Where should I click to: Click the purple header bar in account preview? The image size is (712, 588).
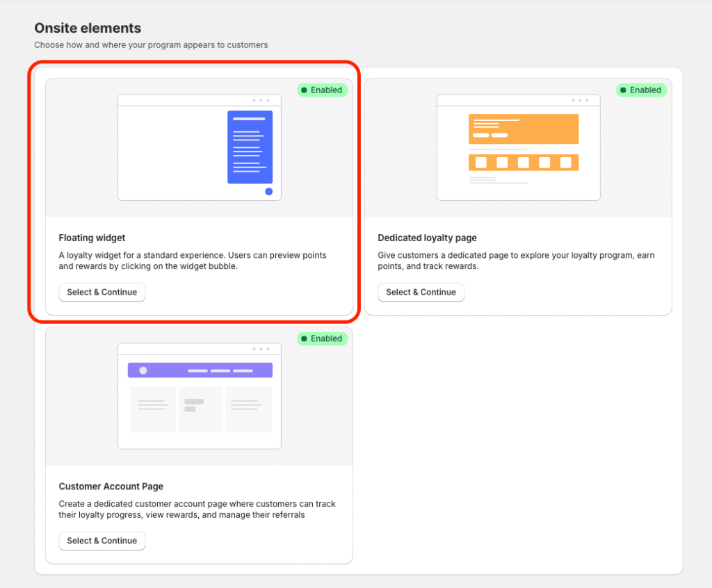(x=200, y=370)
